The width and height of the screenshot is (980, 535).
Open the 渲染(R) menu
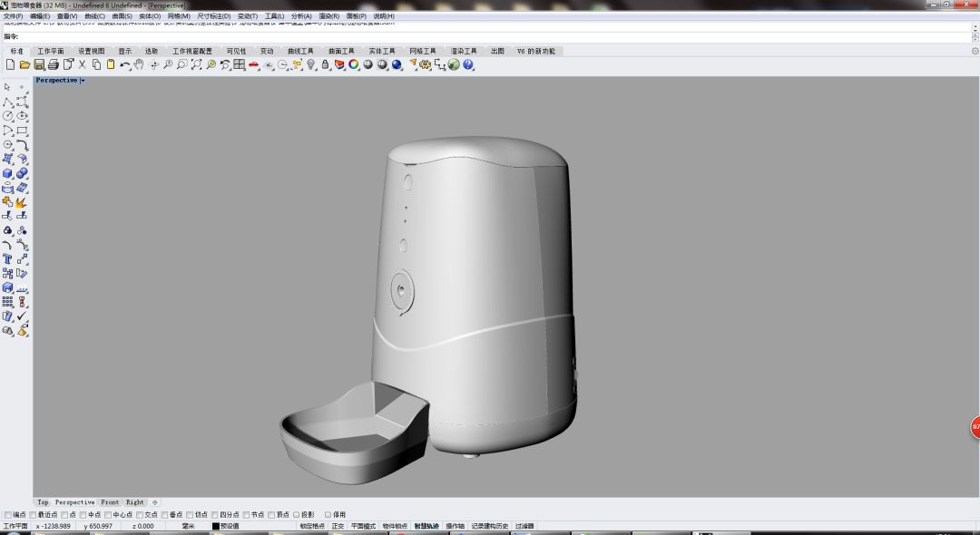328,16
